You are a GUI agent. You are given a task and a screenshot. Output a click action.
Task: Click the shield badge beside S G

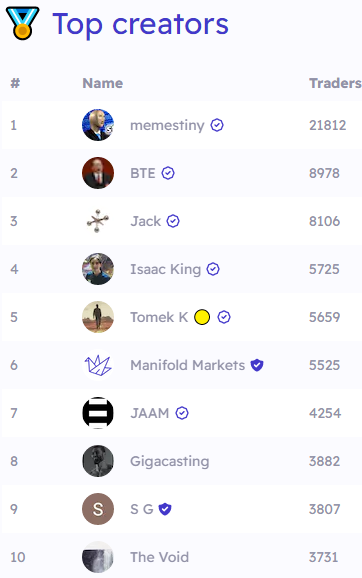(165, 509)
